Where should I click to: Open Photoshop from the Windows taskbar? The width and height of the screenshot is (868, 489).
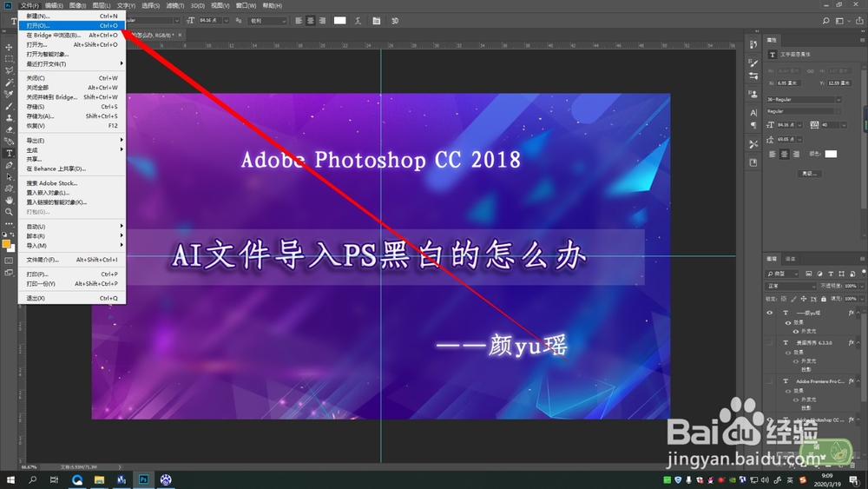click(x=143, y=479)
